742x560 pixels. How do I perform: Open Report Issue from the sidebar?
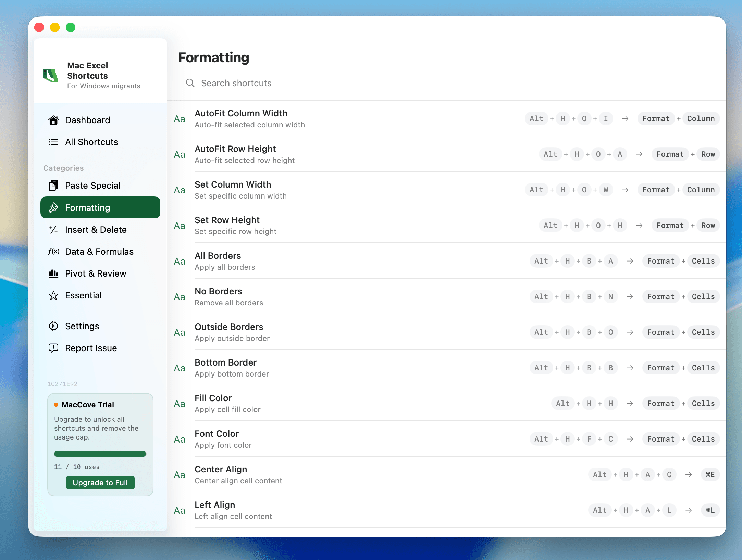(100, 348)
